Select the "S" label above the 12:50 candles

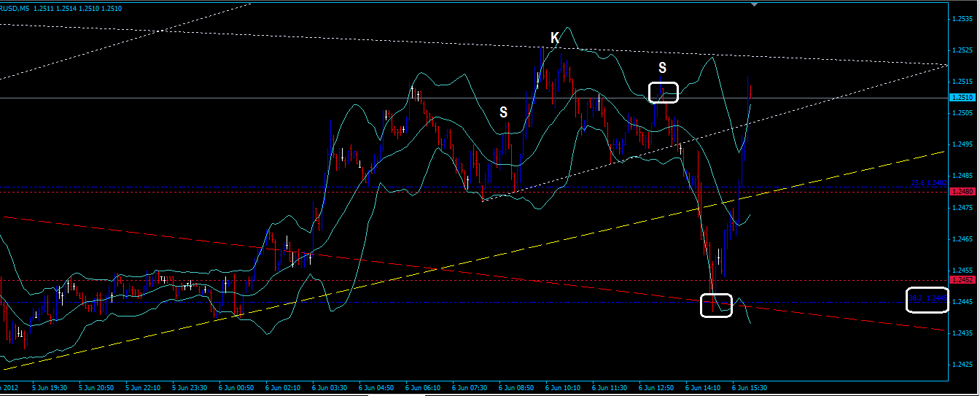point(662,68)
